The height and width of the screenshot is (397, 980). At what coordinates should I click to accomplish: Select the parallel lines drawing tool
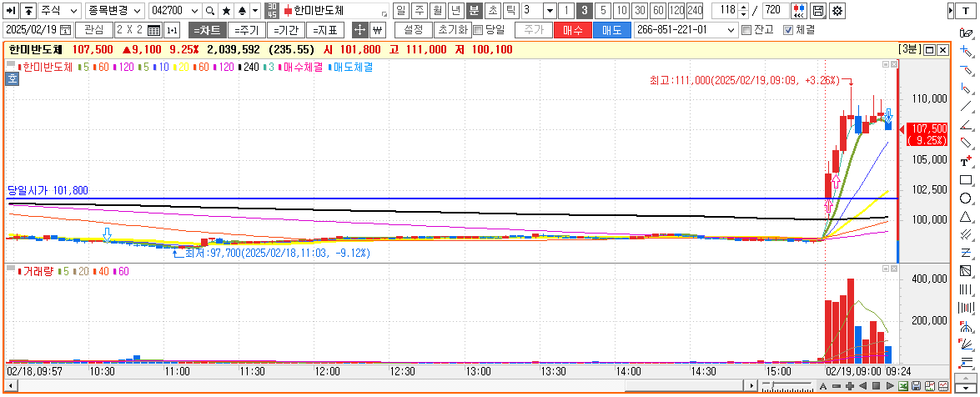pyautogui.click(x=966, y=234)
